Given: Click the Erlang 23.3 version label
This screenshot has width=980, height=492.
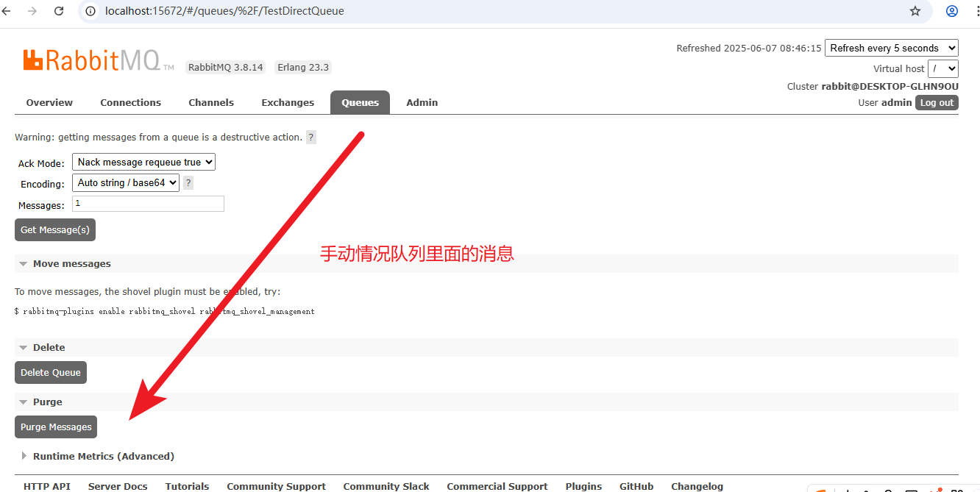Looking at the screenshot, I should click(303, 67).
